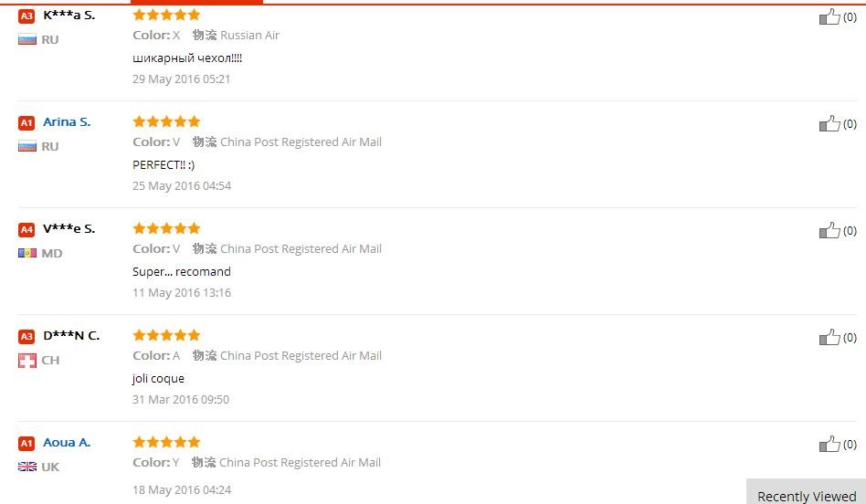
Task: Upvote Aoua A.'s review
Action: click(x=829, y=444)
